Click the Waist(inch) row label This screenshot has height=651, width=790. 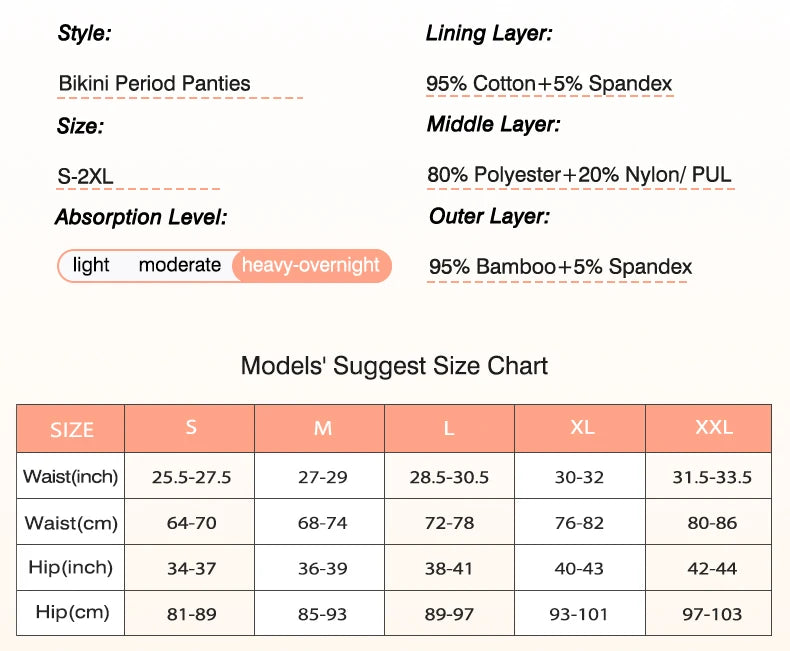tap(71, 477)
